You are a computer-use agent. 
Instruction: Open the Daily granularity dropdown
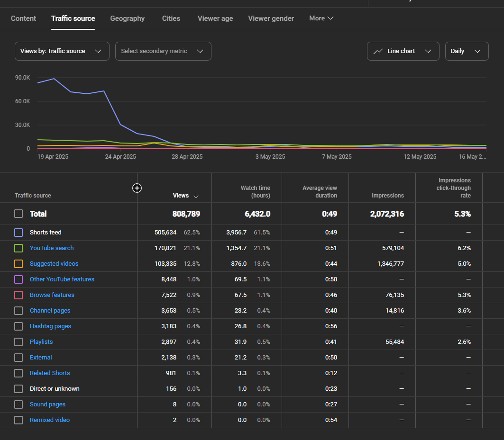click(467, 51)
